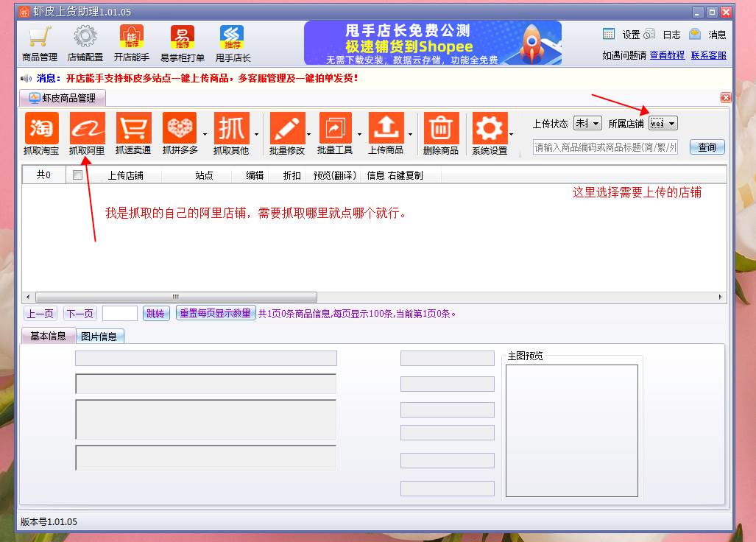Expand the 批量修改 dropdown arrow
This screenshot has width=756, height=542.
coord(308,134)
